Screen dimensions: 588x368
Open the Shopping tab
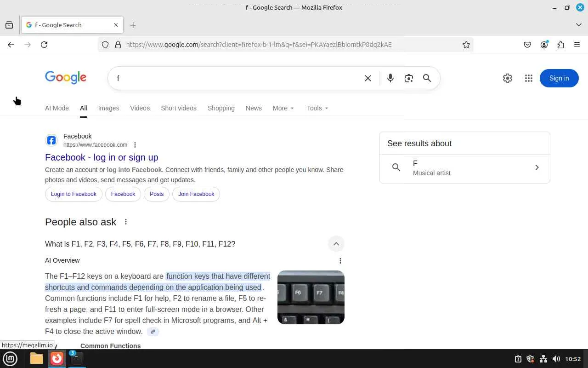[x=221, y=108]
